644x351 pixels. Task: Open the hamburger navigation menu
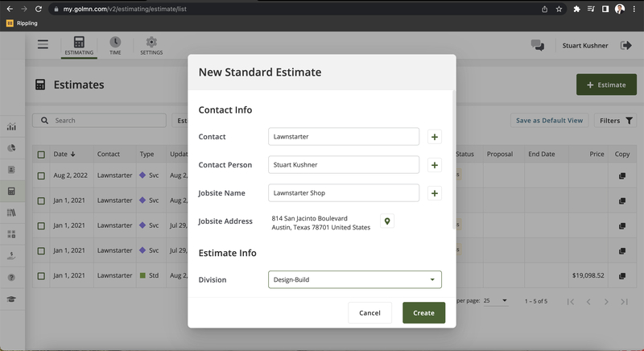pos(43,44)
